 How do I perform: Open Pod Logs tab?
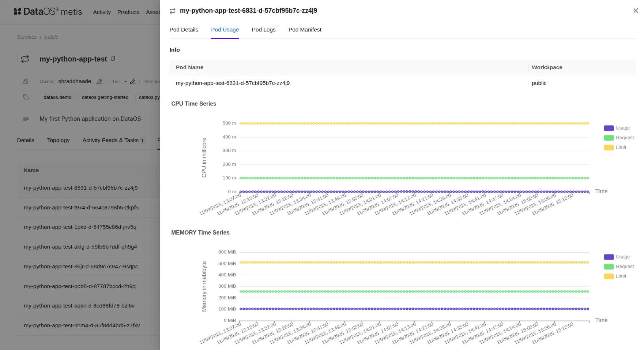coord(264,30)
